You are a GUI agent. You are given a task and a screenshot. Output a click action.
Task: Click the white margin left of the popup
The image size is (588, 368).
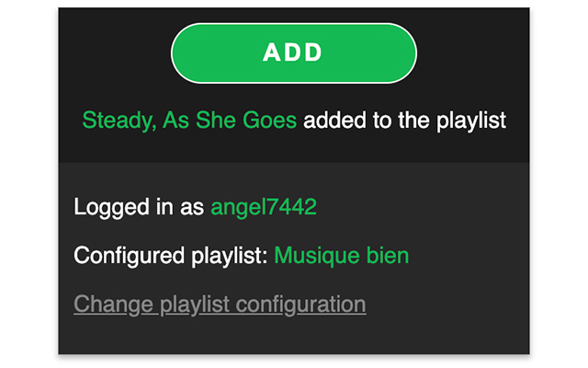[28, 184]
